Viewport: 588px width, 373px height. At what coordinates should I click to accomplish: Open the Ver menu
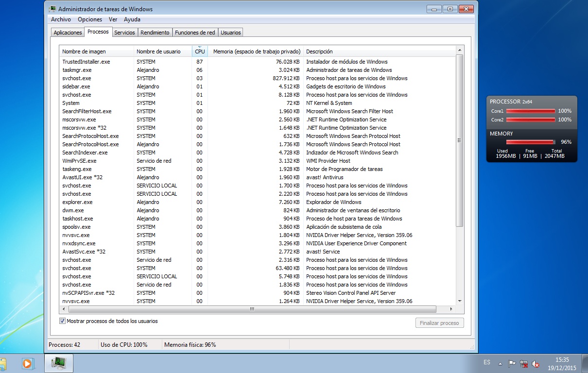(113, 19)
